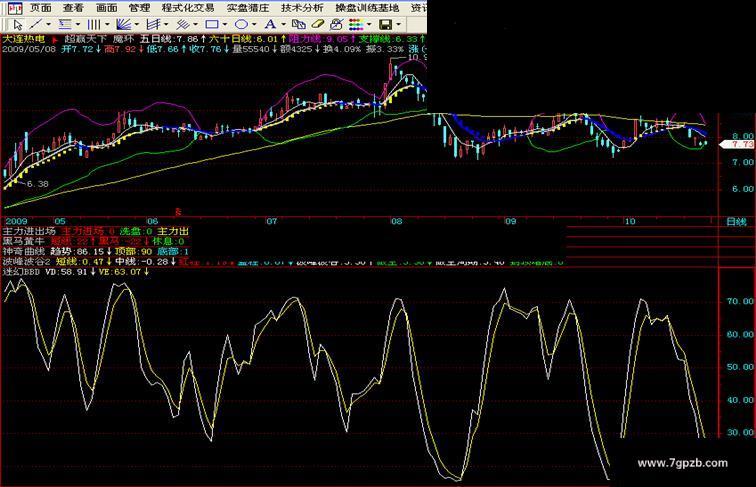Click the 08 month marker on time axis
Image resolution: width=756 pixels, height=487 pixels.
[396, 221]
